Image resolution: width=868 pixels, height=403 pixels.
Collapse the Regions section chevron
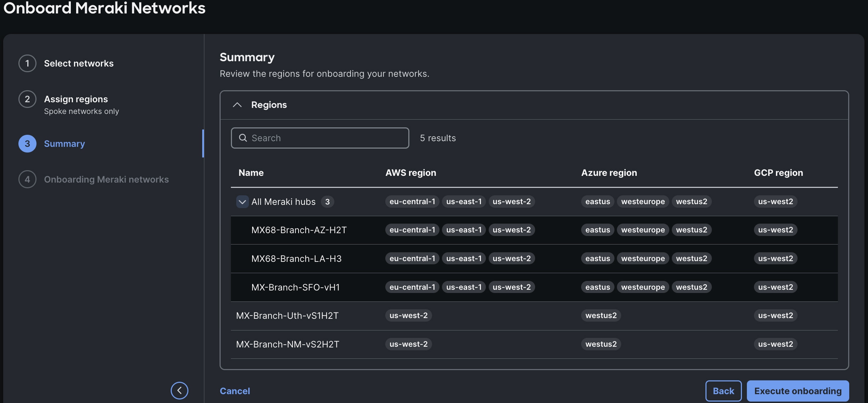237,105
